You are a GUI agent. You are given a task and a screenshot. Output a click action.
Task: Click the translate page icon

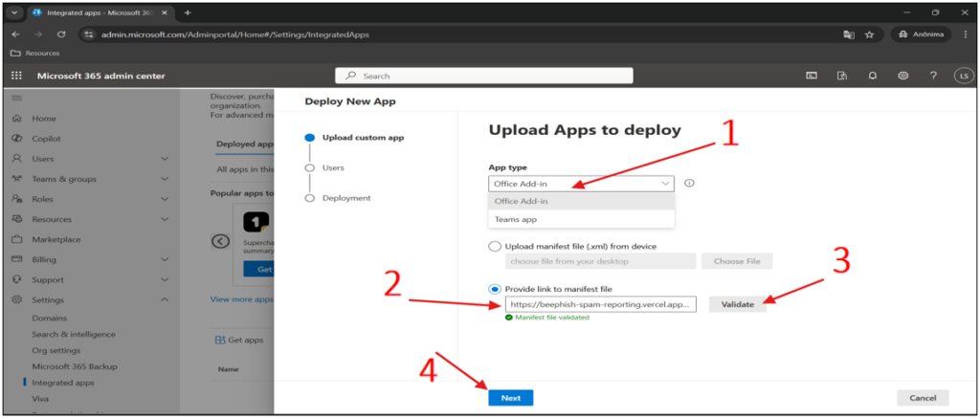(849, 35)
